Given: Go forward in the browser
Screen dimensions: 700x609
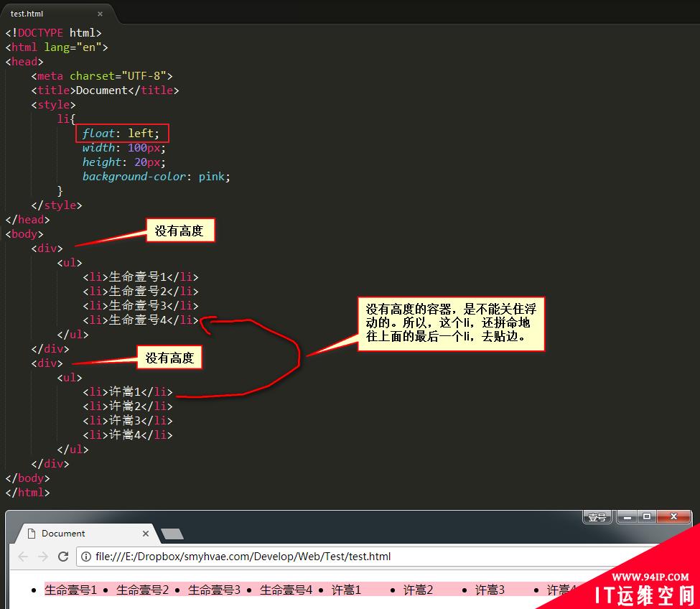Looking at the screenshot, I should click(x=43, y=557).
